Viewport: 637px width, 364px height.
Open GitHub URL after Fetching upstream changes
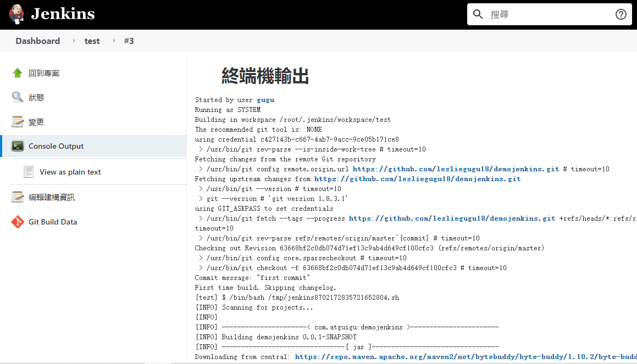(x=418, y=179)
